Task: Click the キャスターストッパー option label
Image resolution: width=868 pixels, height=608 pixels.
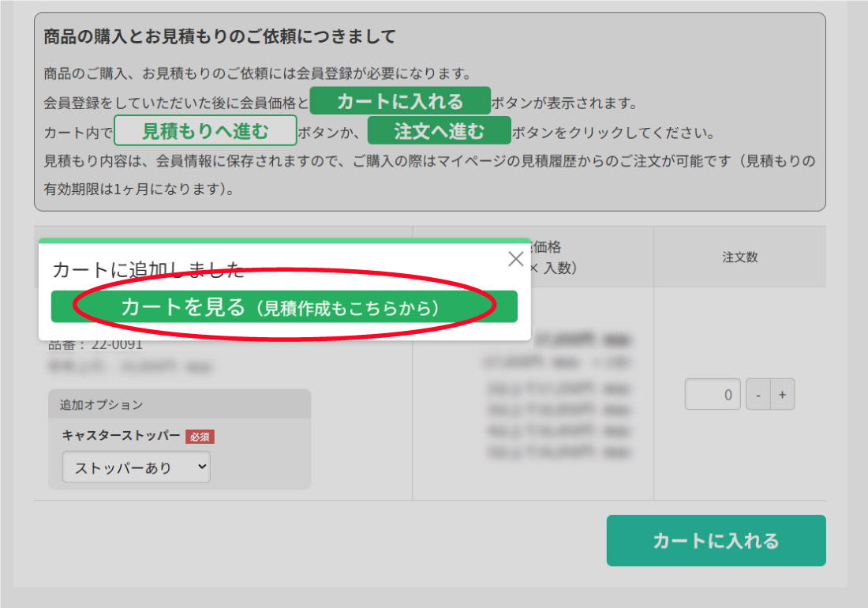Action: pos(121,436)
